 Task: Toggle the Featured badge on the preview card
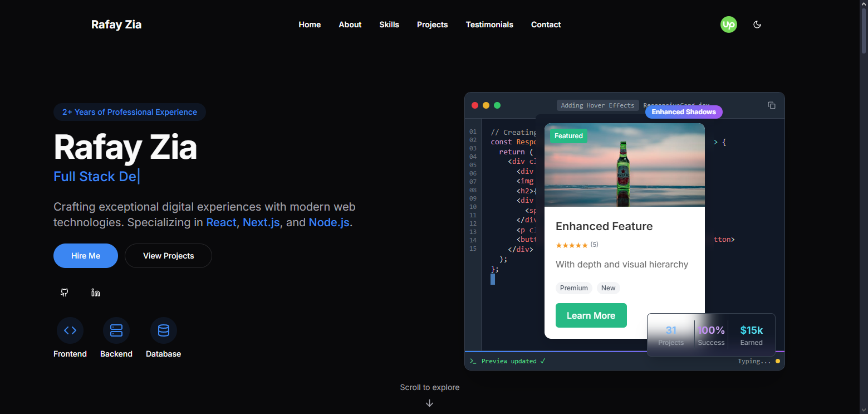click(x=568, y=135)
